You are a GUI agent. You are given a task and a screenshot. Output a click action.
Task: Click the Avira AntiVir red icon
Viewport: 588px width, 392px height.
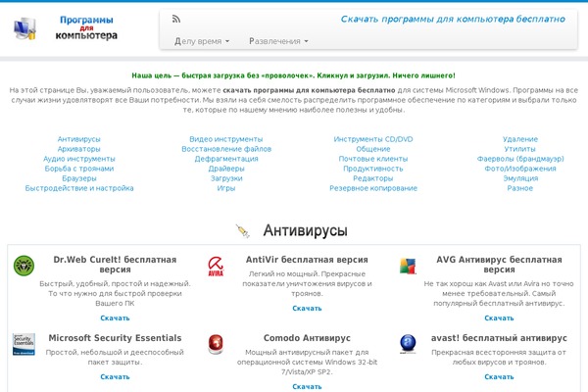pyautogui.click(x=216, y=266)
